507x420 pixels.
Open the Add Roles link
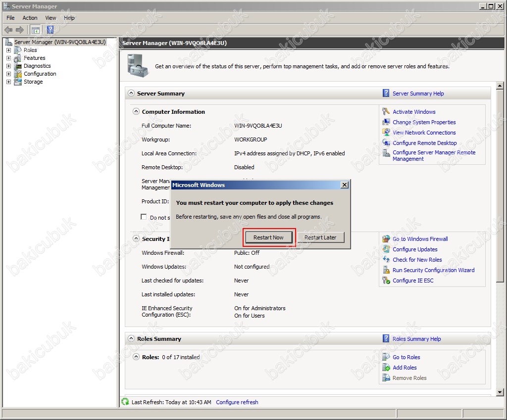tap(405, 368)
